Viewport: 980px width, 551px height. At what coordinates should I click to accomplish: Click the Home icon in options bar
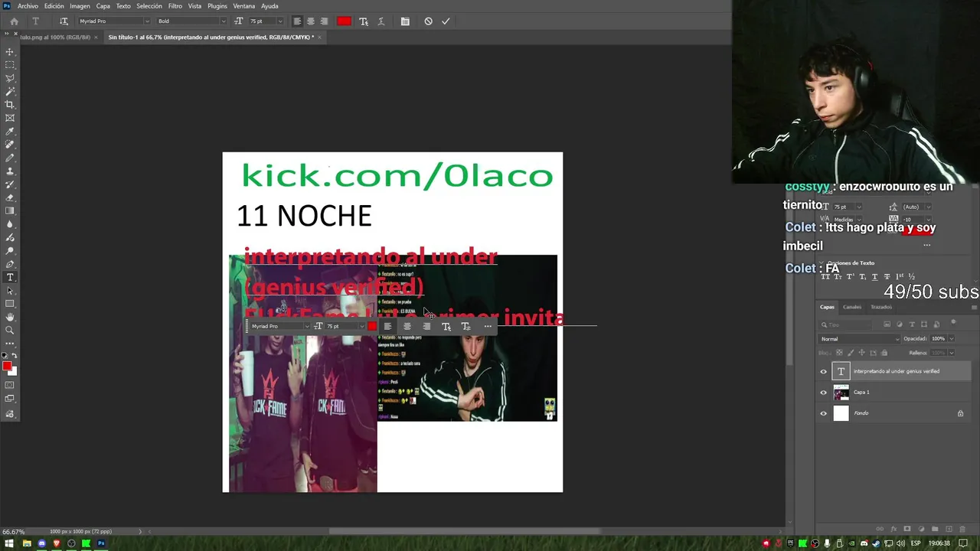pyautogui.click(x=14, y=21)
